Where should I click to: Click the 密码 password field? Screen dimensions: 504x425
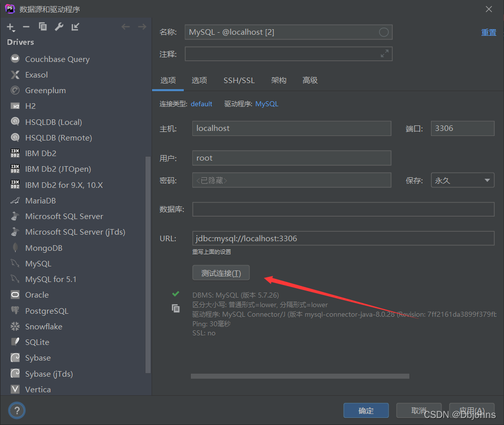pos(292,180)
